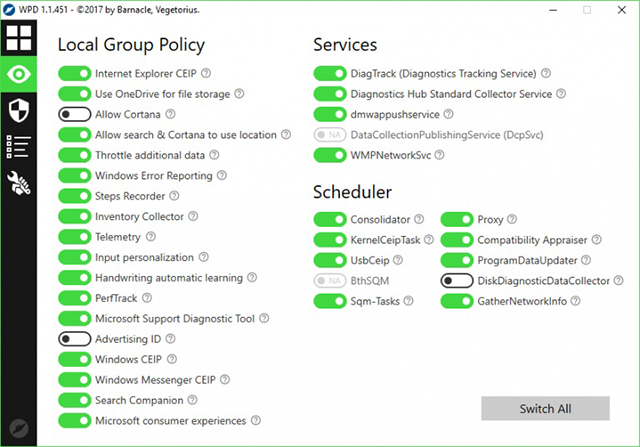Toggle the Telemetry switch

[x=75, y=237]
